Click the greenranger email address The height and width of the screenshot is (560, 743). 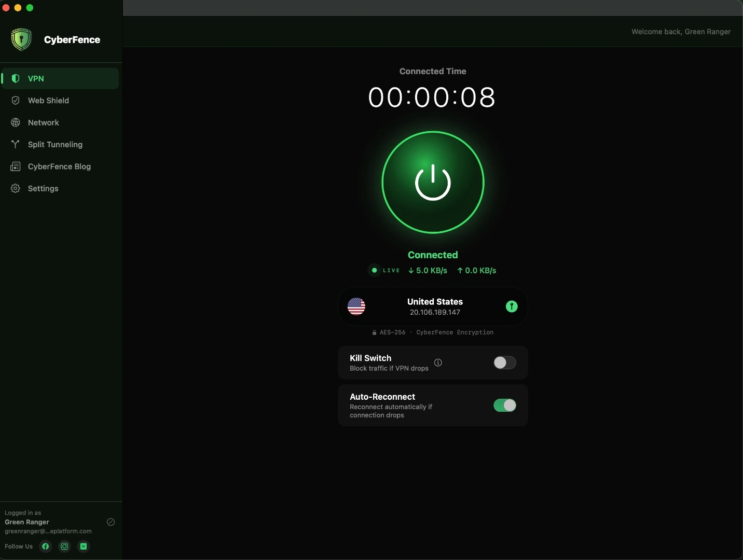coord(48,531)
